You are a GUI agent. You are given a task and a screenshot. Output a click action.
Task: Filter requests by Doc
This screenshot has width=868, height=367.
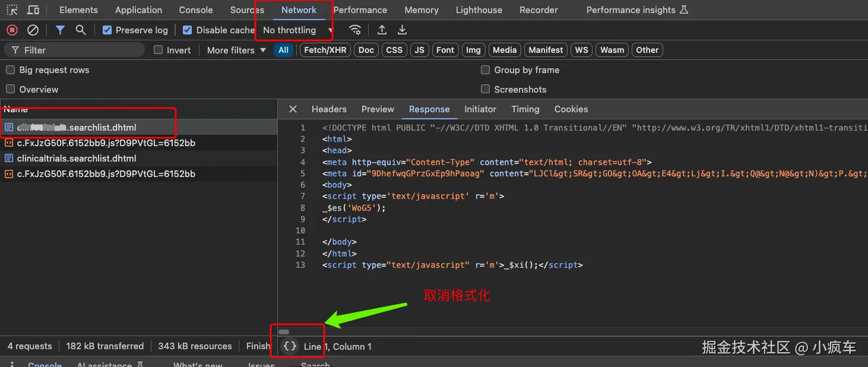pyautogui.click(x=366, y=50)
